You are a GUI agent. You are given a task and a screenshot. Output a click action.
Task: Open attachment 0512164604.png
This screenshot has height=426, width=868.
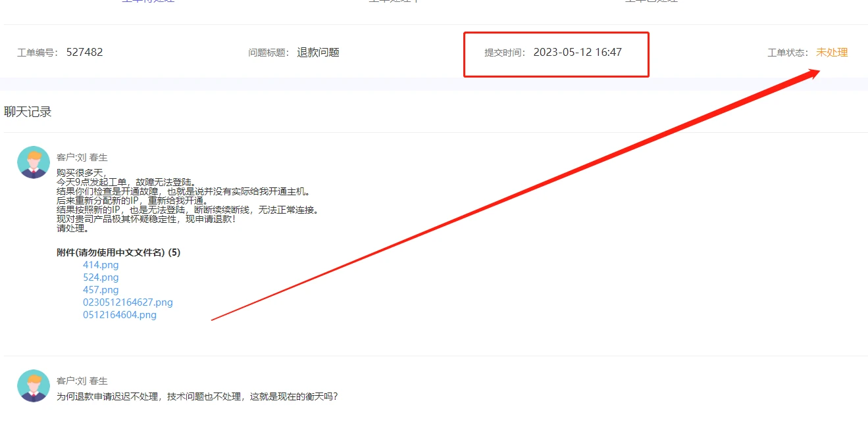pos(120,315)
